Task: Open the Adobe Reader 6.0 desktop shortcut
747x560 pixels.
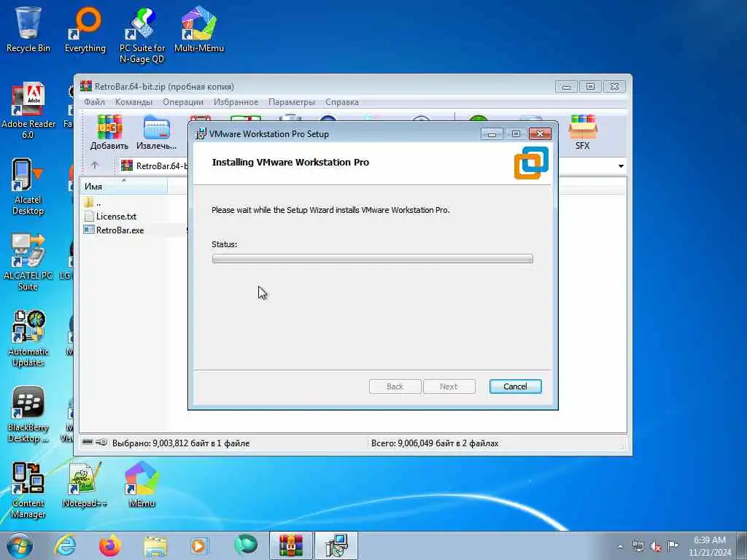Action: coord(28,111)
